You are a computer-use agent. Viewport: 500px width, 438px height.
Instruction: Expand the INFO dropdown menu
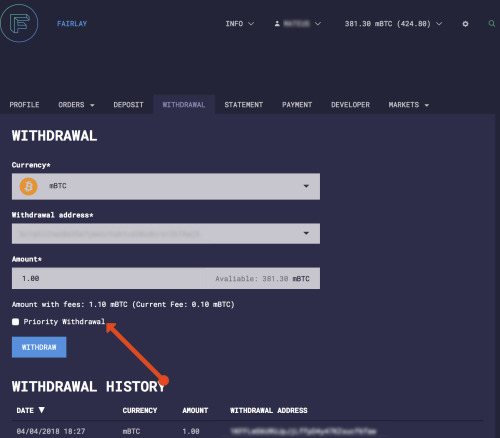coord(240,24)
